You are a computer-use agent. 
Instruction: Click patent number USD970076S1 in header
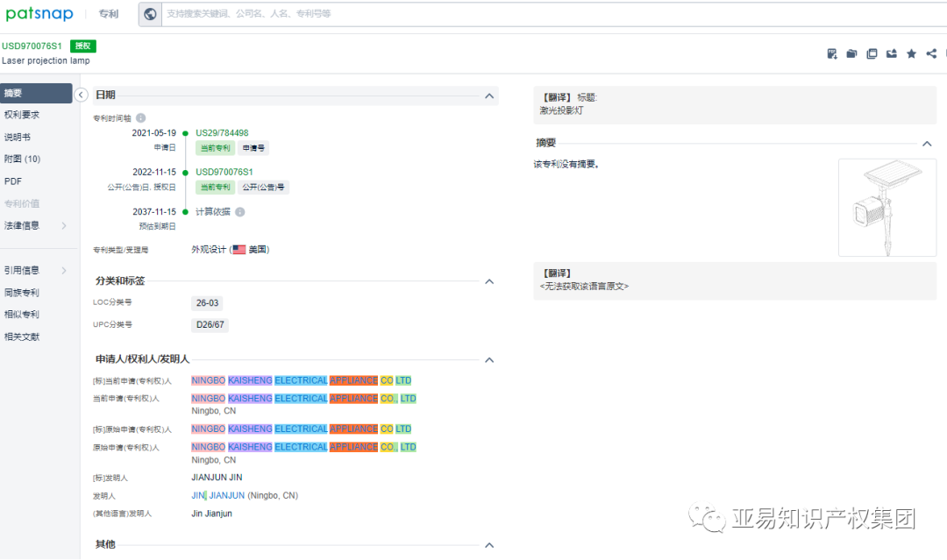32,46
